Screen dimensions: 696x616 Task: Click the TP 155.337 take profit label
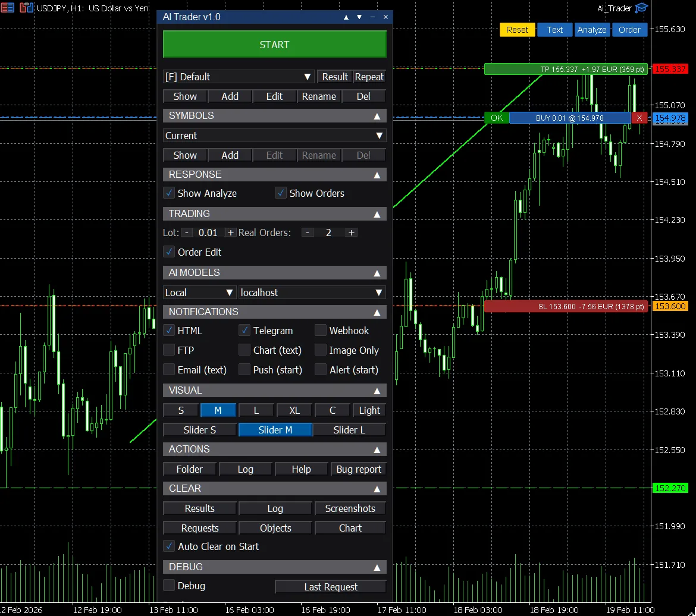[x=566, y=69]
